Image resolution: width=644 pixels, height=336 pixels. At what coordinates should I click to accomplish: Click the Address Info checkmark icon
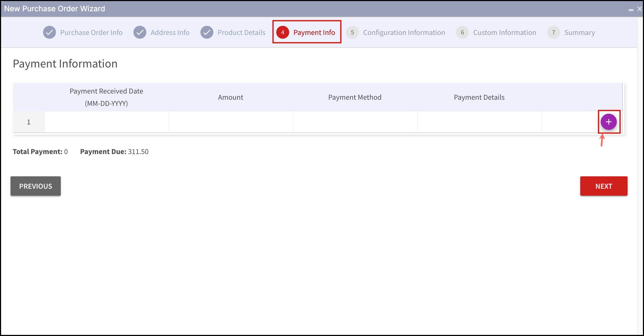pos(140,33)
